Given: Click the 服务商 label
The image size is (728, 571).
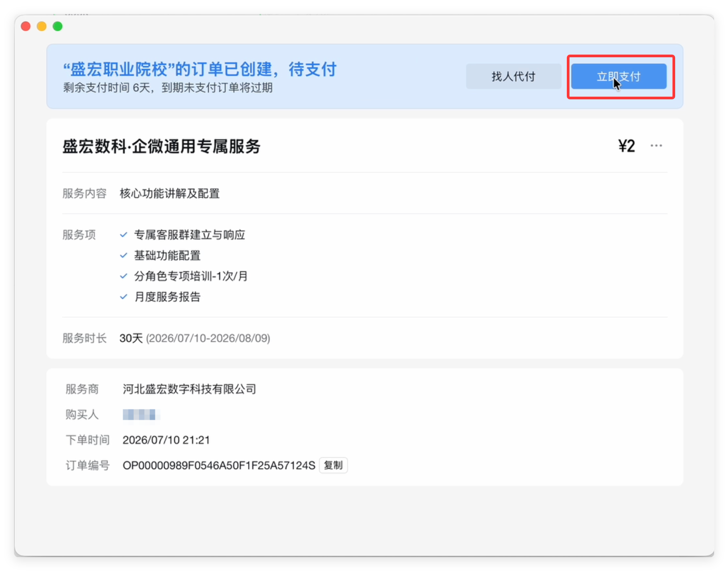Looking at the screenshot, I should [82, 389].
